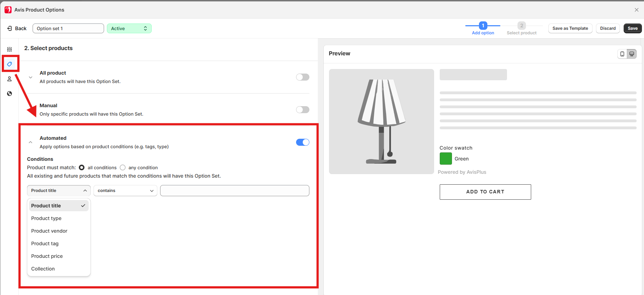Click the Back arrow button
Screen dimensions: 644x295
click(17, 28)
